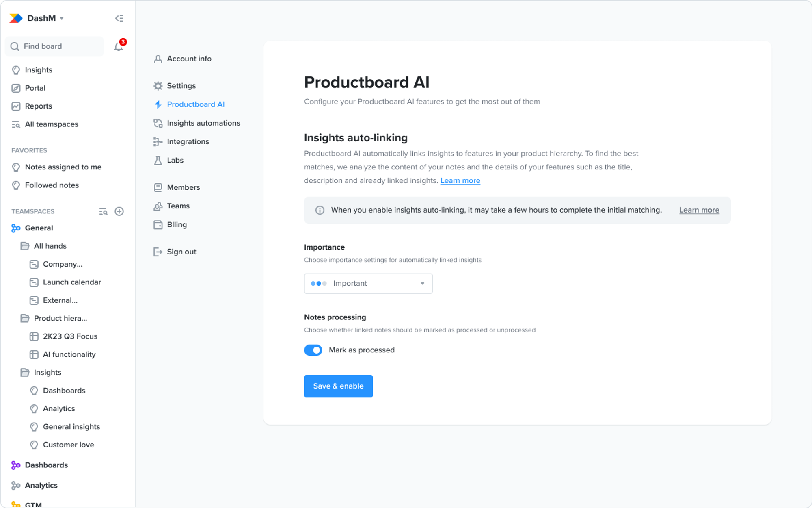Click the notification bell icon
Image resolution: width=812 pixels, height=508 pixels.
tap(119, 47)
